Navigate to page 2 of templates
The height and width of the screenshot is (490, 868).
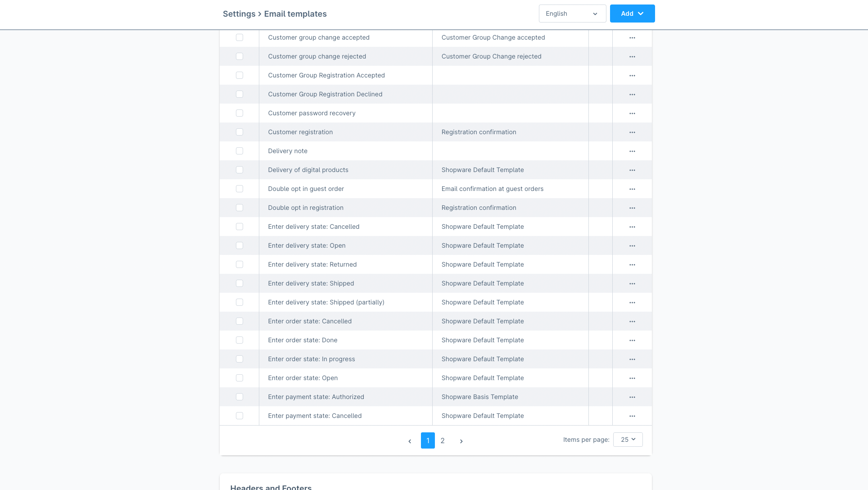pos(443,440)
